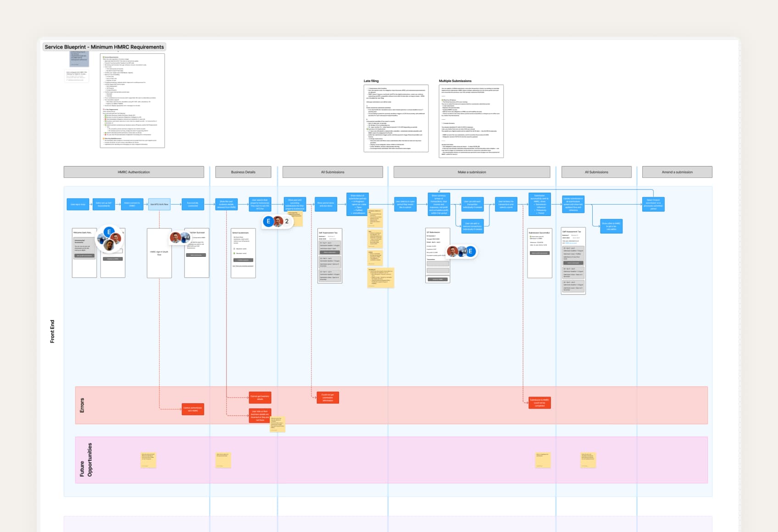This screenshot has width=778, height=532.
Task: Tick the first business name checkbox in Select businesses
Action: tap(234, 249)
